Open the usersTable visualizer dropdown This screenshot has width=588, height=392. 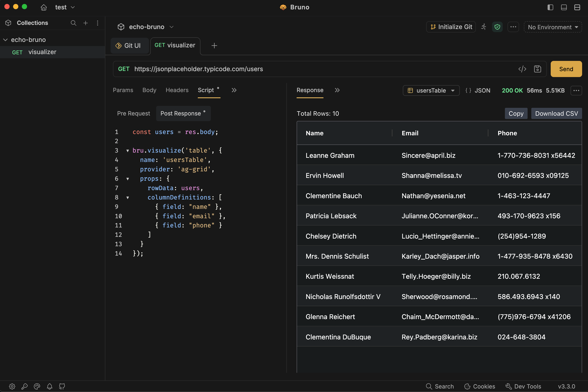click(431, 91)
